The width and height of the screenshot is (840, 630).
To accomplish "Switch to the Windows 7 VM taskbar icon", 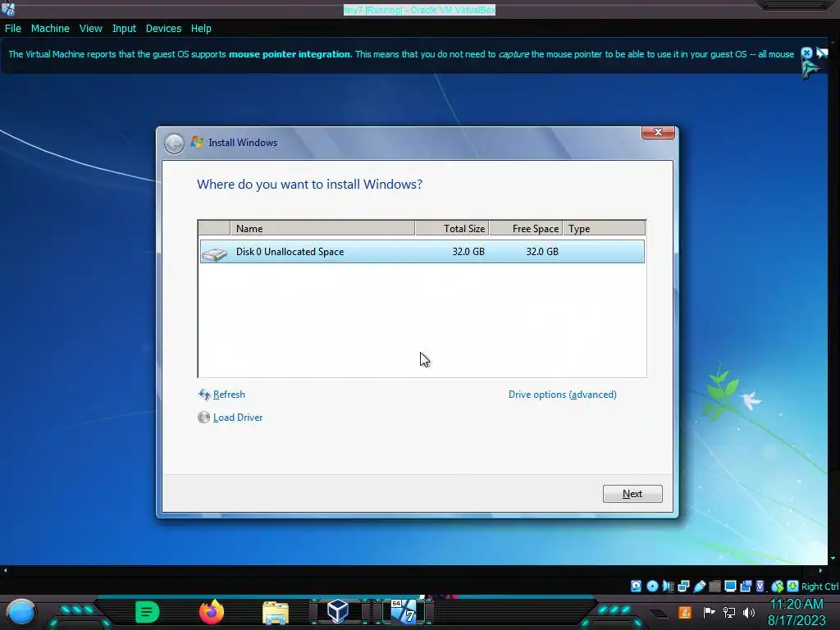I will (404, 612).
